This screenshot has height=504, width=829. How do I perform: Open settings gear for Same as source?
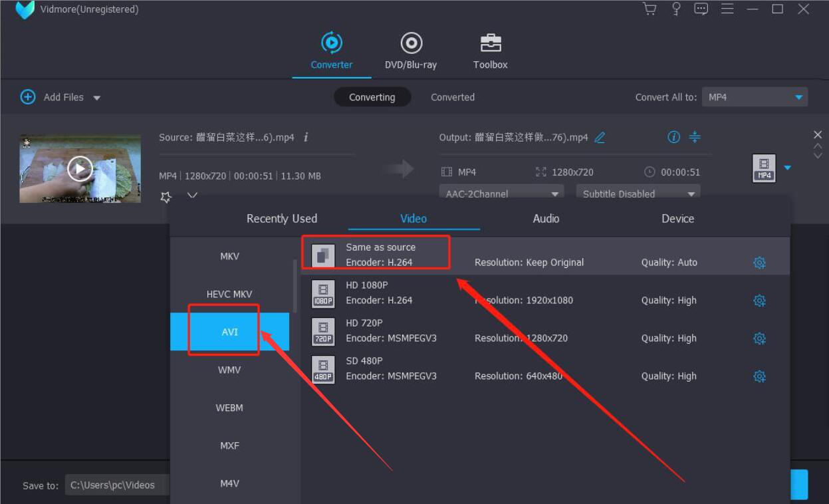click(759, 263)
